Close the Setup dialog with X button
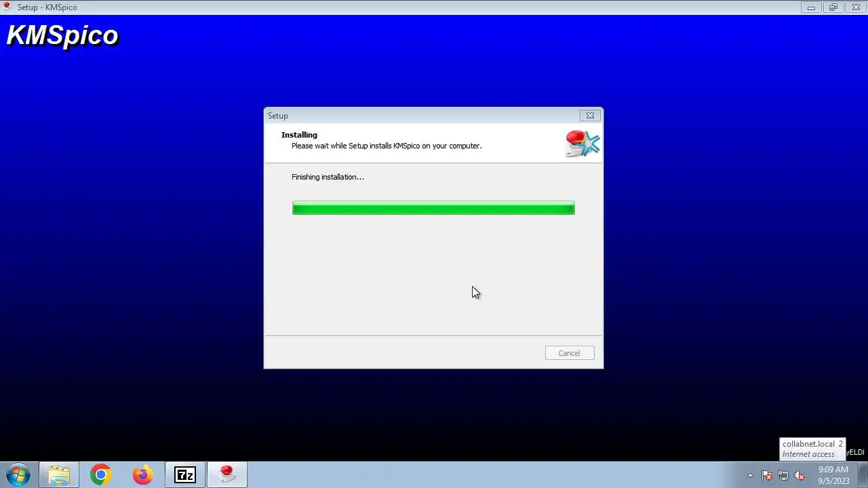Image resolution: width=868 pixels, height=488 pixels. (590, 116)
